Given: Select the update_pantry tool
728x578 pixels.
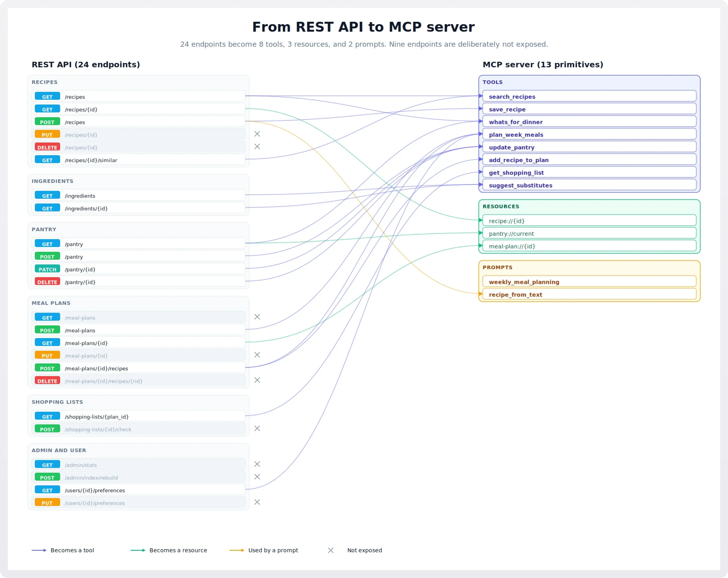Looking at the screenshot, I should click(589, 147).
